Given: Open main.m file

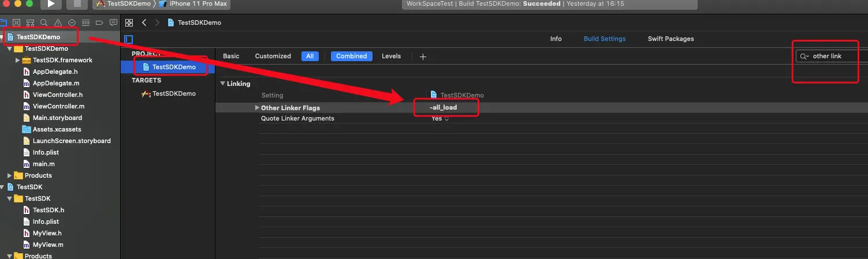Looking at the screenshot, I should (x=43, y=164).
